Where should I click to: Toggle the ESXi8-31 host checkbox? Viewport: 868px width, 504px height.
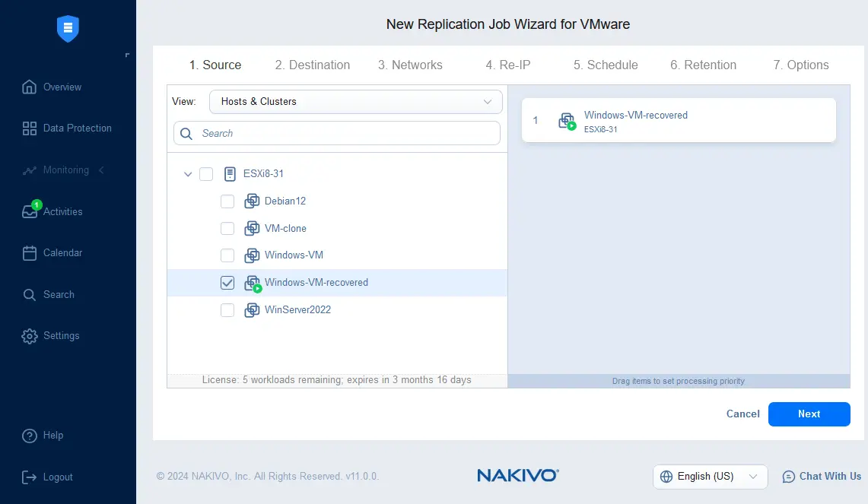click(206, 174)
